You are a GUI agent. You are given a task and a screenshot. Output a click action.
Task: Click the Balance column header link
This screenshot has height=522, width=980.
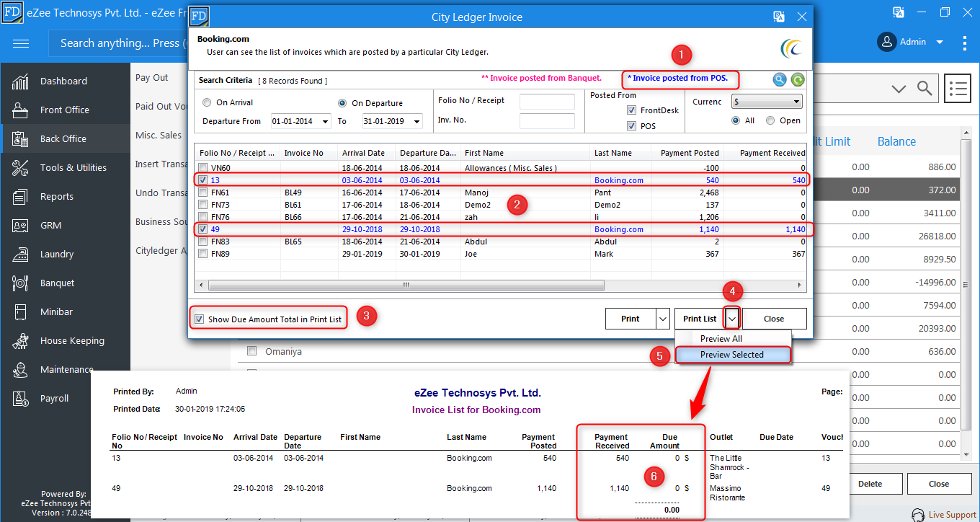pos(896,142)
